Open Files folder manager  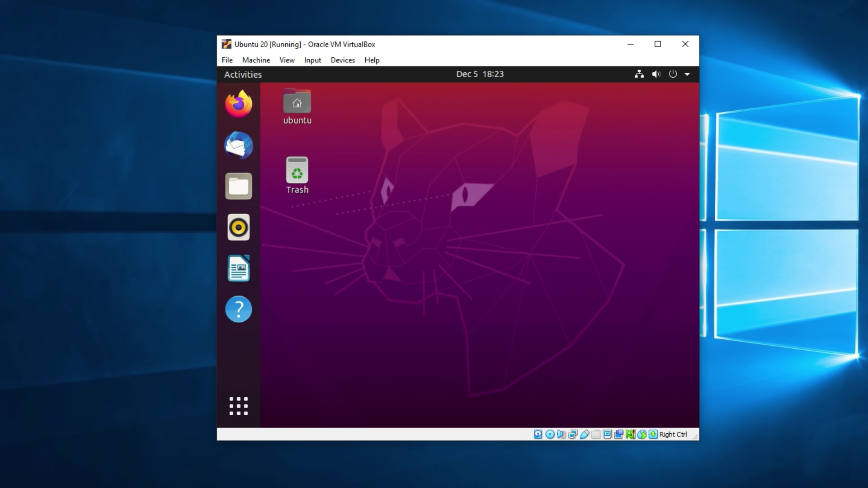point(238,186)
